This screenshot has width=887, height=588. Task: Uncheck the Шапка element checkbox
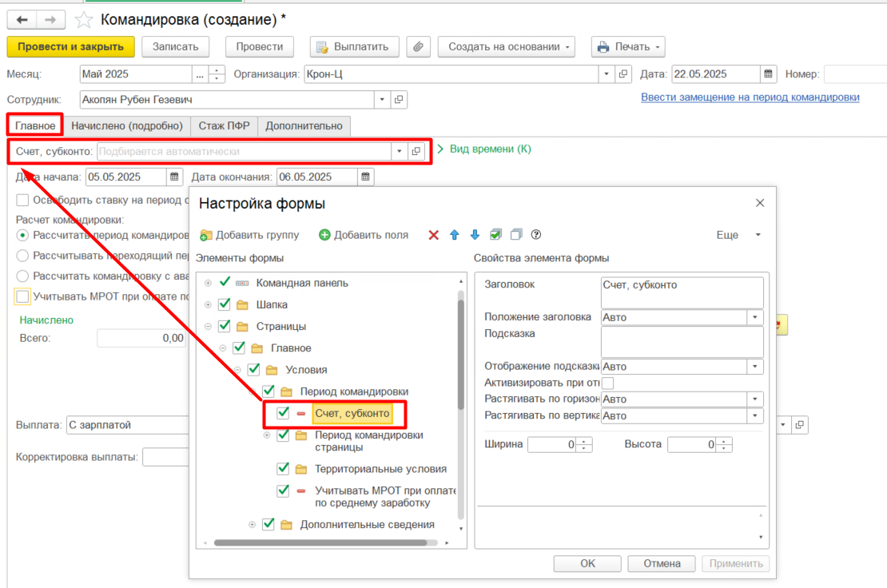[225, 304]
